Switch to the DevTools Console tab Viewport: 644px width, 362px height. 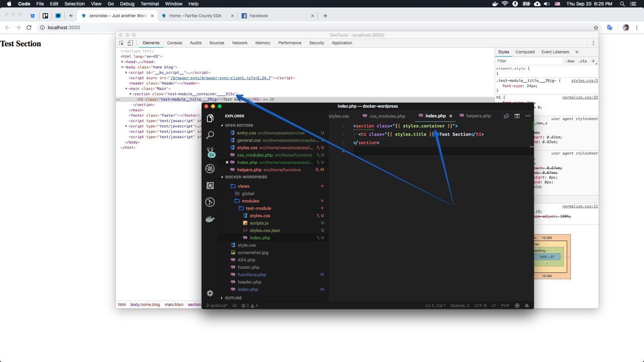pyautogui.click(x=175, y=43)
